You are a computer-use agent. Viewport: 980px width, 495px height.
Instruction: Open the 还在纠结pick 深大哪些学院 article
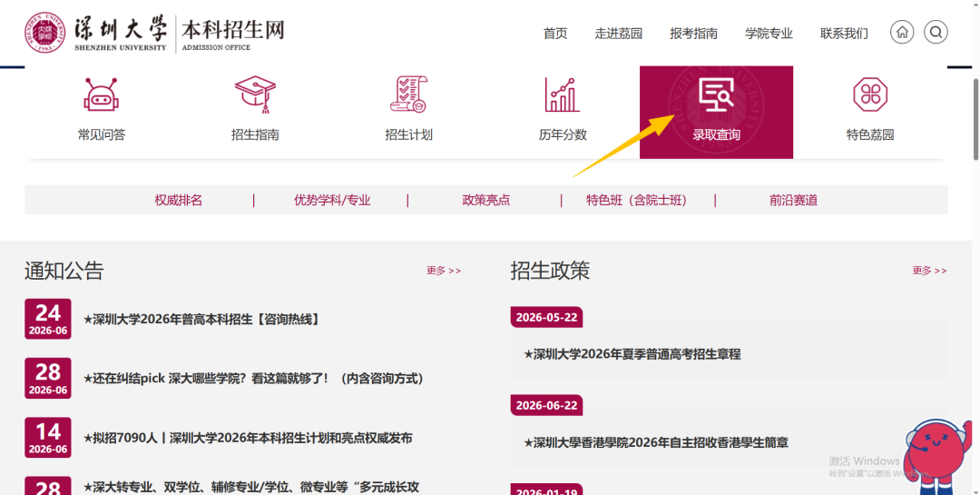256,379
